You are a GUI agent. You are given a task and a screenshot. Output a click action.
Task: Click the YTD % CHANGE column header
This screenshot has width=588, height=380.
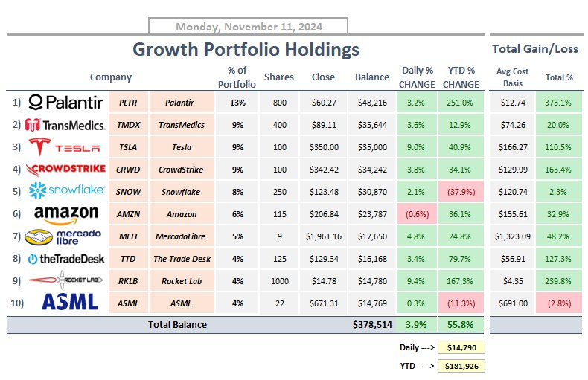461,77
